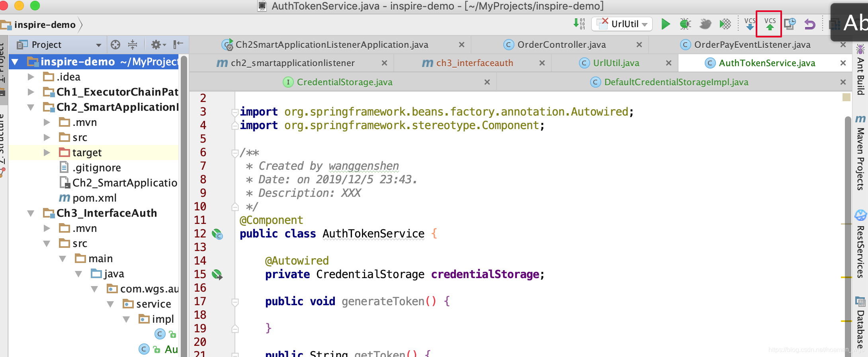This screenshot has width=868, height=357.
Task: Click VCS Update Project icon
Action: point(750,24)
